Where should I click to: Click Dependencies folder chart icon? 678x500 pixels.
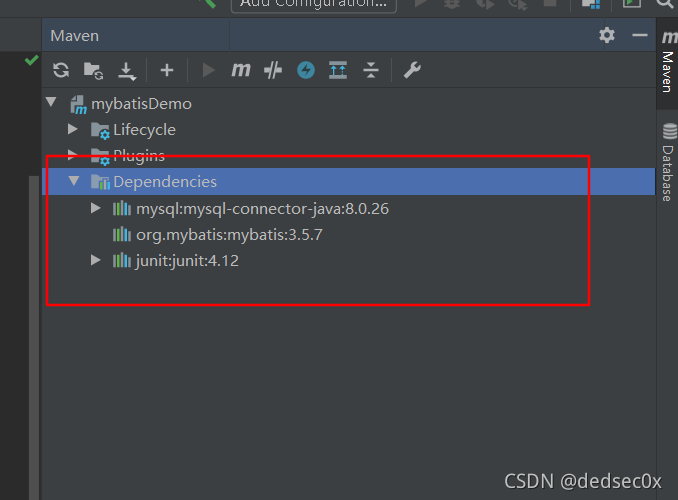tap(100, 182)
